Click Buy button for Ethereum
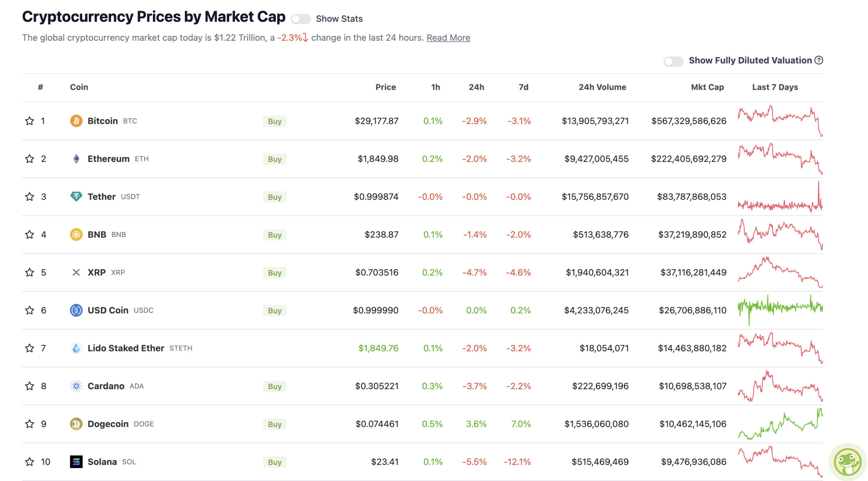868x481 pixels. tap(275, 159)
